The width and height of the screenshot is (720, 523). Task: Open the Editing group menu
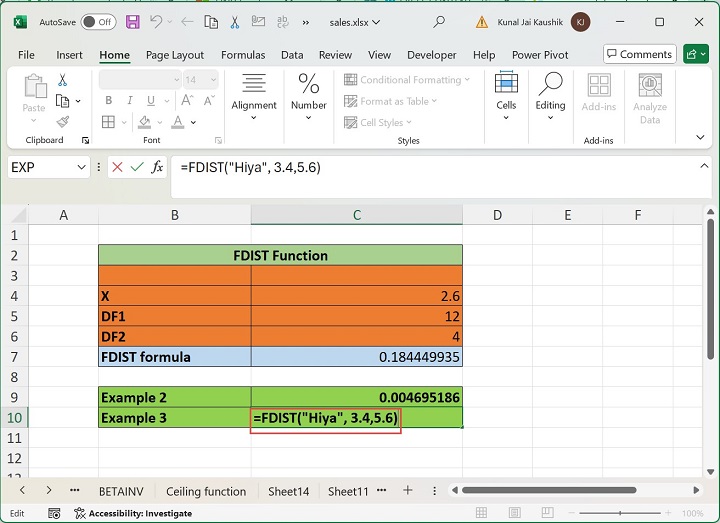tap(550, 97)
